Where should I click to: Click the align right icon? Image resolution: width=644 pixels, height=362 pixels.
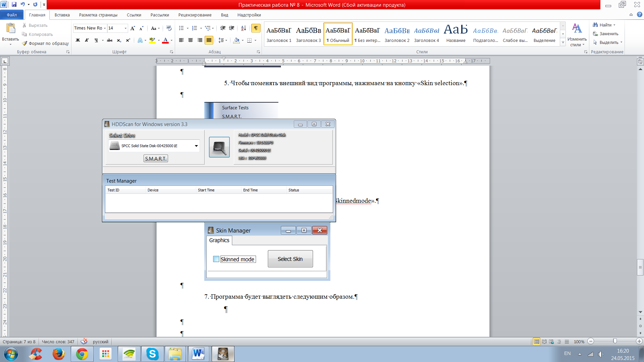pyautogui.click(x=200, y=40)
